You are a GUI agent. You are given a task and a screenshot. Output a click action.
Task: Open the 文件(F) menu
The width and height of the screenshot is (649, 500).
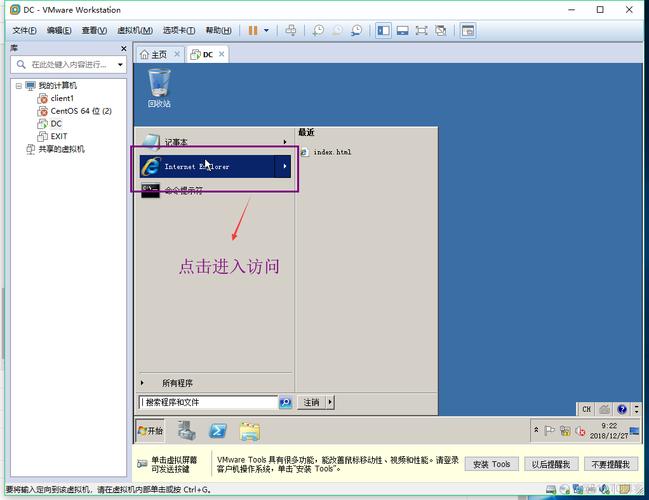pyautogui.click(x=24, y=31)
